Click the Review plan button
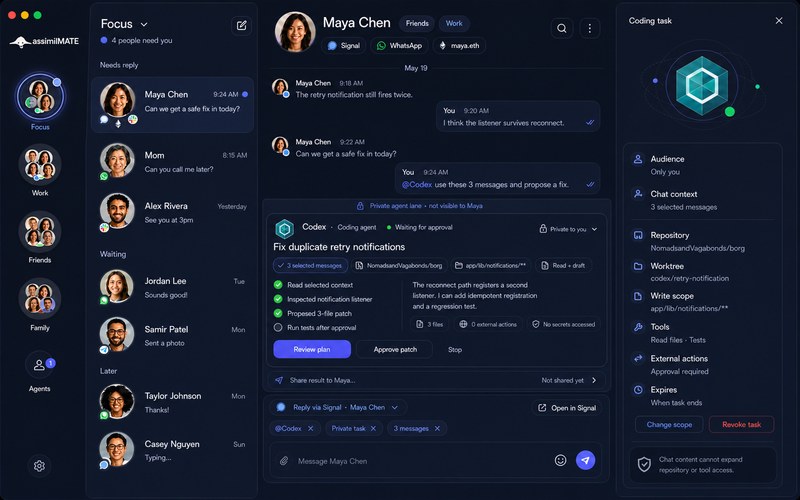 click(312, 349)
